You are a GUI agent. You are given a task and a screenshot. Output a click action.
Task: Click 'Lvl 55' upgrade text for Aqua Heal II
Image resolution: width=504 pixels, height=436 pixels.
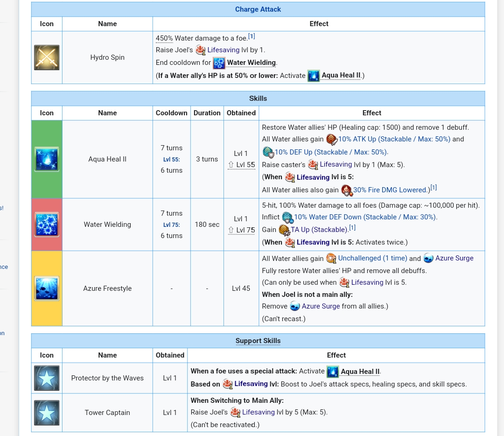tap(241, 165)
